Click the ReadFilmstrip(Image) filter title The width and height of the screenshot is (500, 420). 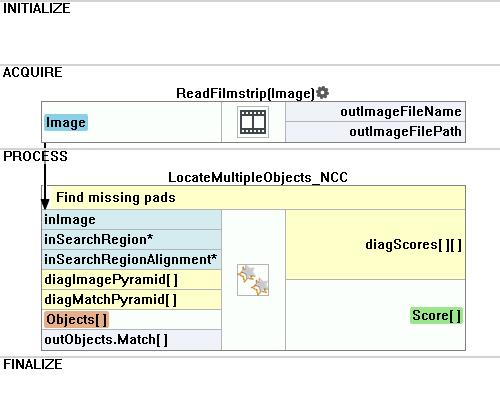245,93
